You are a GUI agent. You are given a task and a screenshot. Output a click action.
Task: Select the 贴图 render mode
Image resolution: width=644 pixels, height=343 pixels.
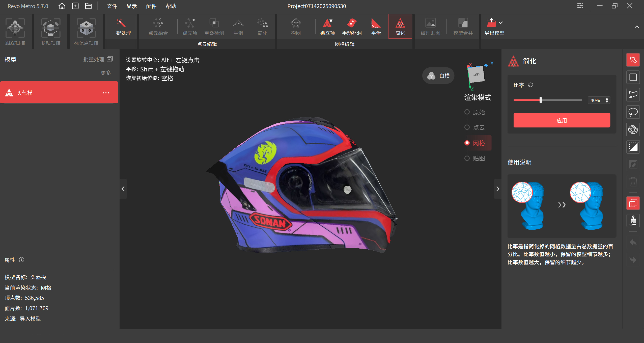467,158
